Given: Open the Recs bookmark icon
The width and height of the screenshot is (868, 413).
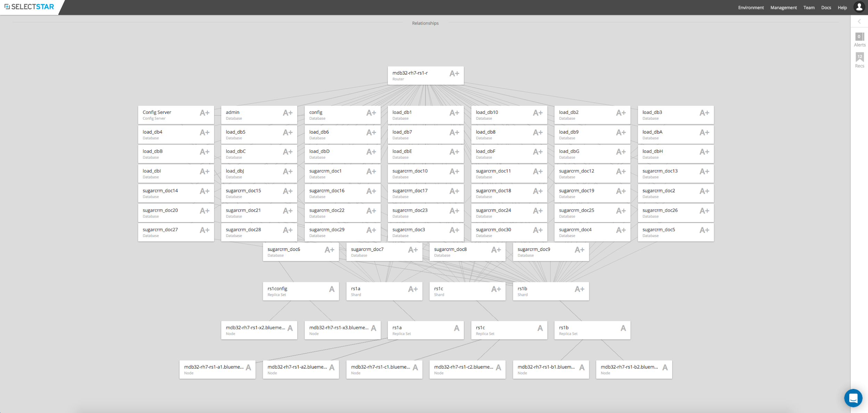Looking at the screenshot, I should pyautogui.click(x=859, y=57).
